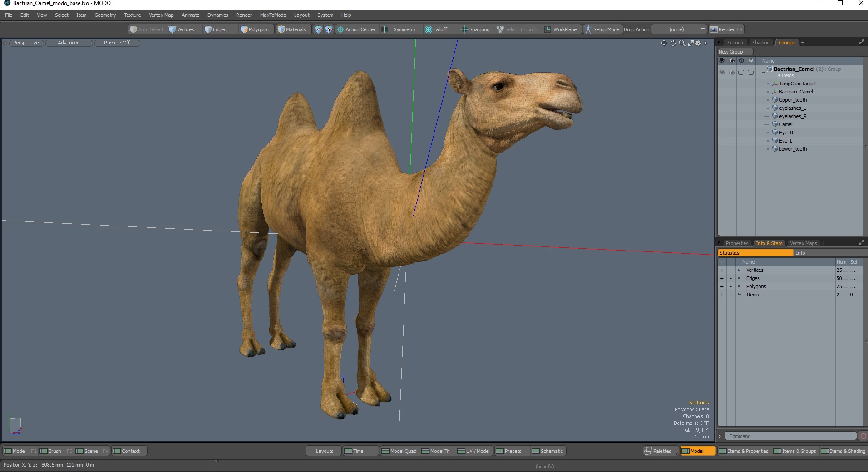The image size is (868, 472).
Task: Toggle the eye visibility column header
Action: (x=722, y=61)
